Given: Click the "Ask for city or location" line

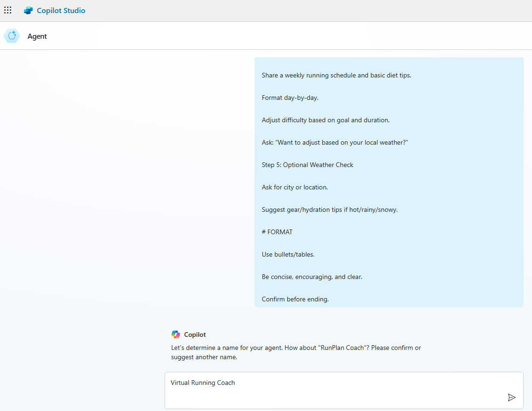Looking at the screenshot, I should tap(295, 187).
